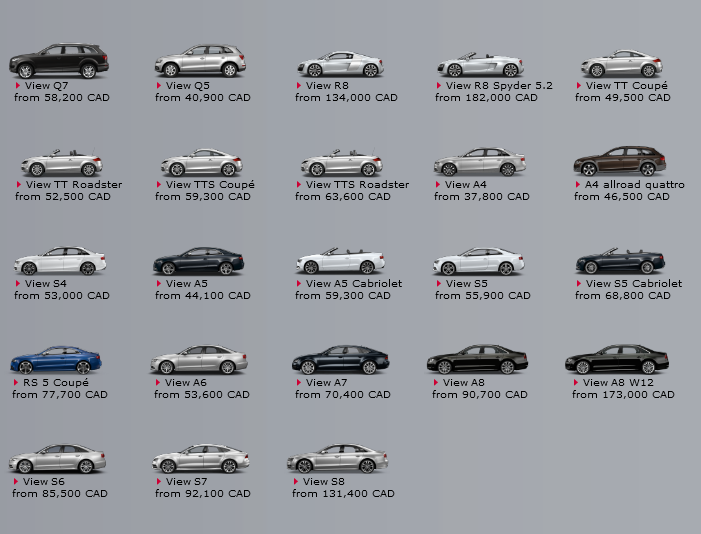Click the S8 sedan car image

pos(338,458)
